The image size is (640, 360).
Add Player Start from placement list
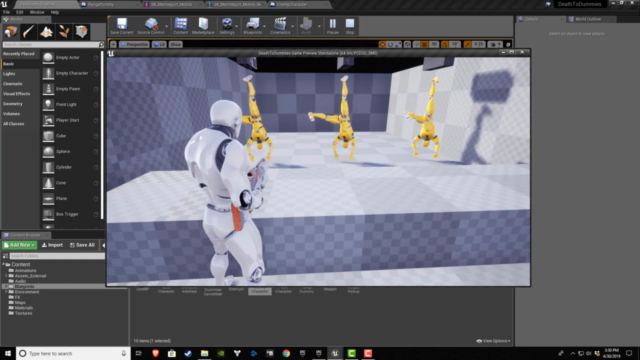point(71,120)
